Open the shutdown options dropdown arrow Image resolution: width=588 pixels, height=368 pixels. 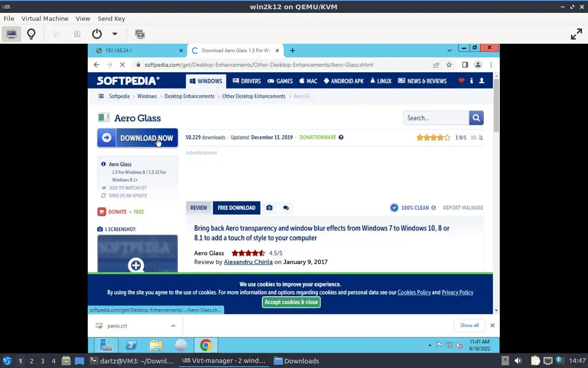point(115,34)
